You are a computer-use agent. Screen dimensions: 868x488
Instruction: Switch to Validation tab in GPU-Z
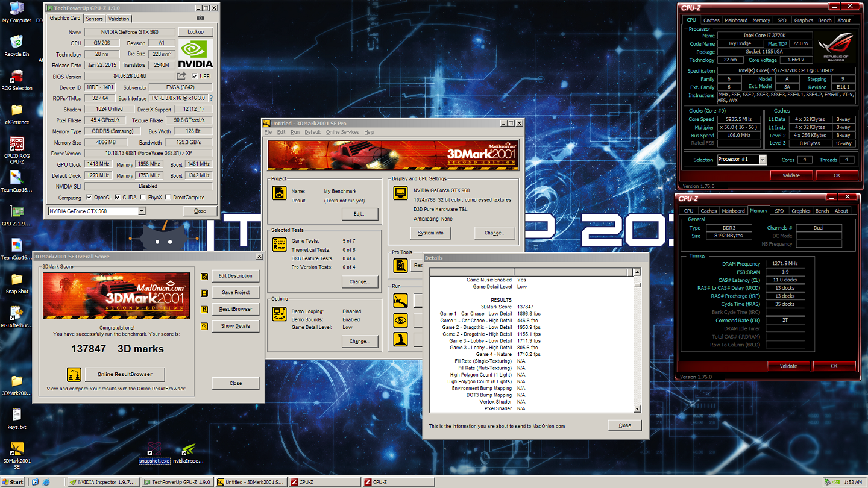(119, 19)
